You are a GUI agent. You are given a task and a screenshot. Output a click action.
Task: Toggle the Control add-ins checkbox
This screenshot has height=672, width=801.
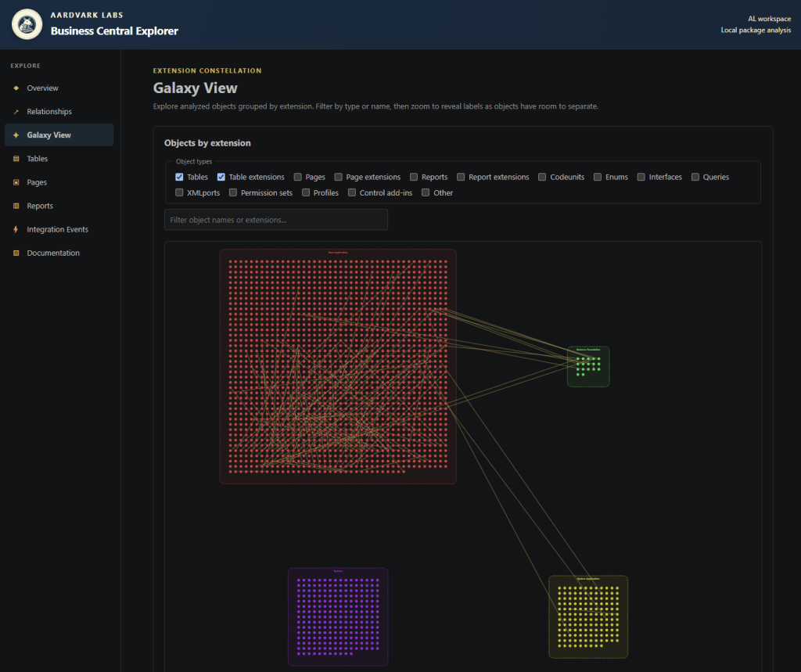click(352, 192)
